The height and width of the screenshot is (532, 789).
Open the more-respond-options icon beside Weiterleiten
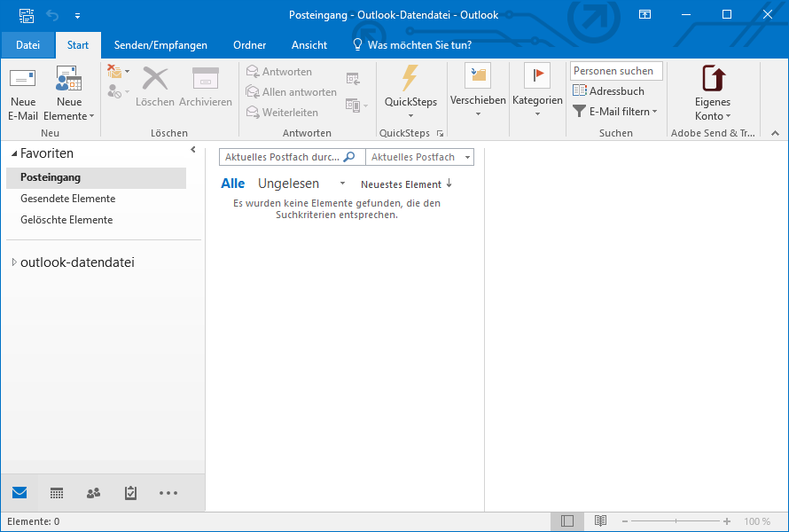[356, 106]
